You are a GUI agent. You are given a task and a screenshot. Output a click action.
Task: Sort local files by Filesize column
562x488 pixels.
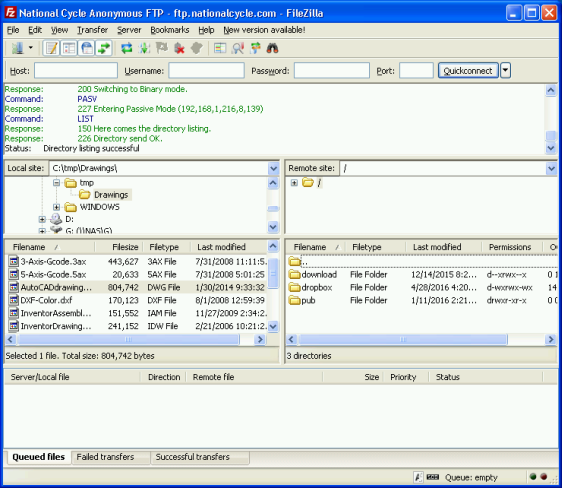coord(119,247)
